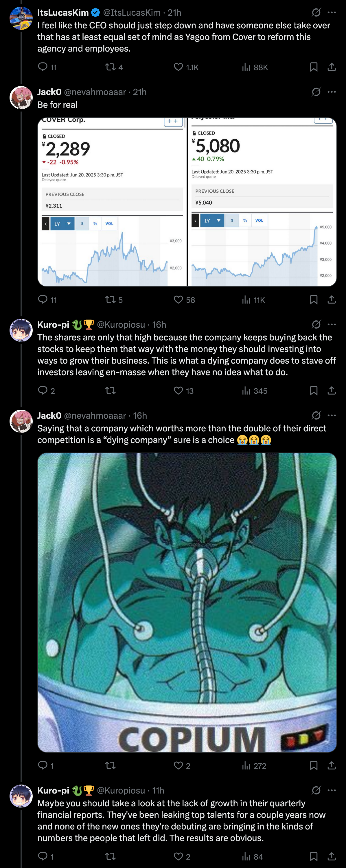The height and width of the screenshot is (868, 346).
Task: Open the COVER Corp. stock chart image
Action: [112, 202]
